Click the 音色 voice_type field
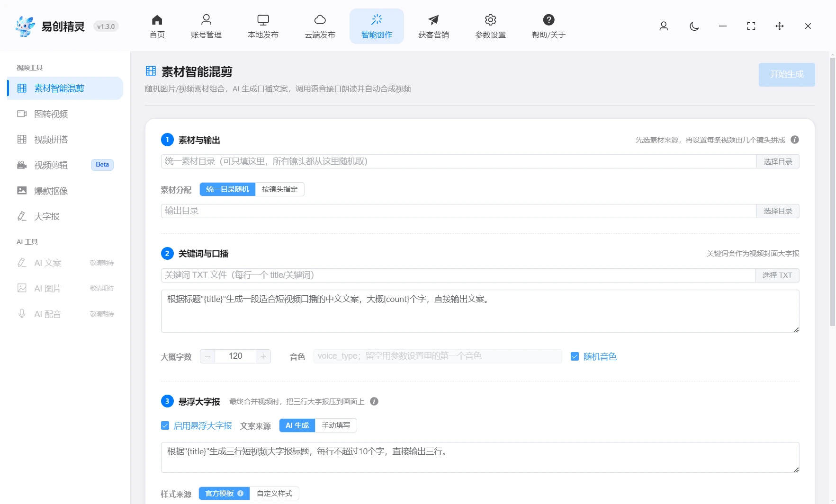Screen dimensions: 836x504 [438, 356]
